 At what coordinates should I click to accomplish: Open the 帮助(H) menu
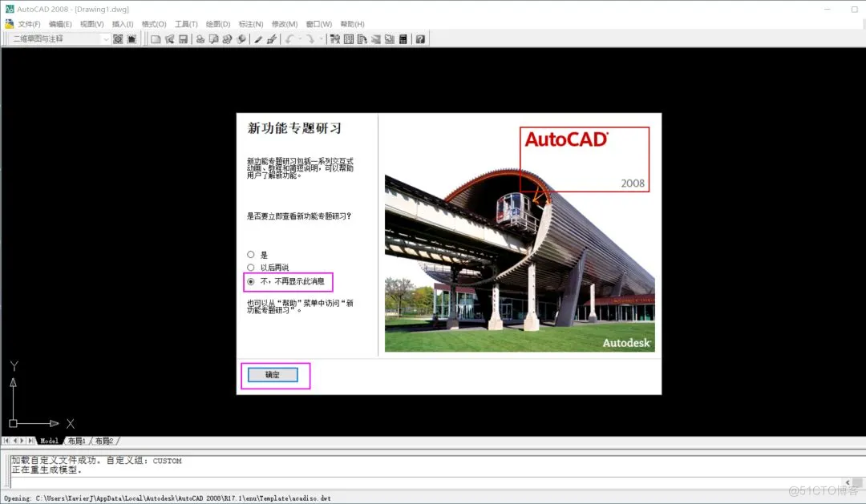point(352,24)
